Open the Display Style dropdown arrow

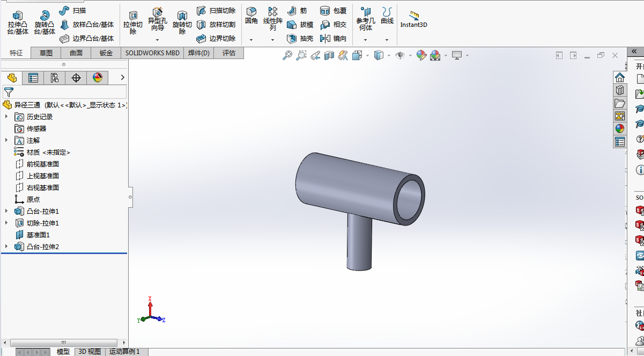(389, 55)
